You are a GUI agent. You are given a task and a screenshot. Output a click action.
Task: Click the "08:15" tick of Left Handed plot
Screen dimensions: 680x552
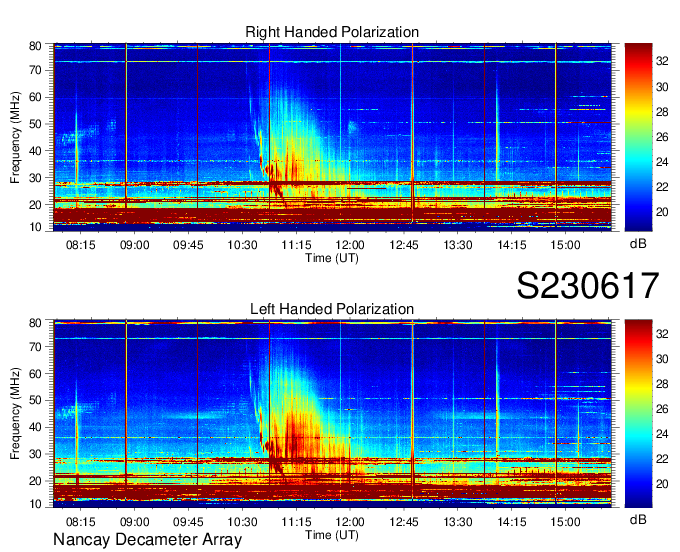81,522
